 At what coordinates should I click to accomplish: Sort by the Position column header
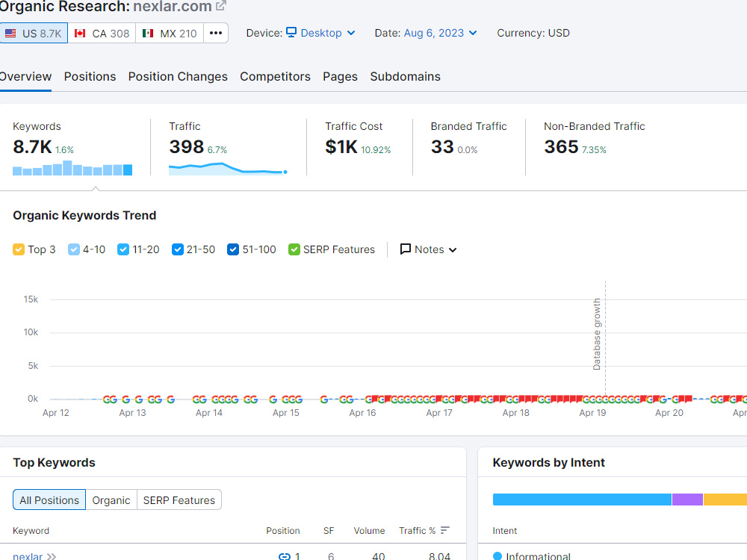[283, 530]
